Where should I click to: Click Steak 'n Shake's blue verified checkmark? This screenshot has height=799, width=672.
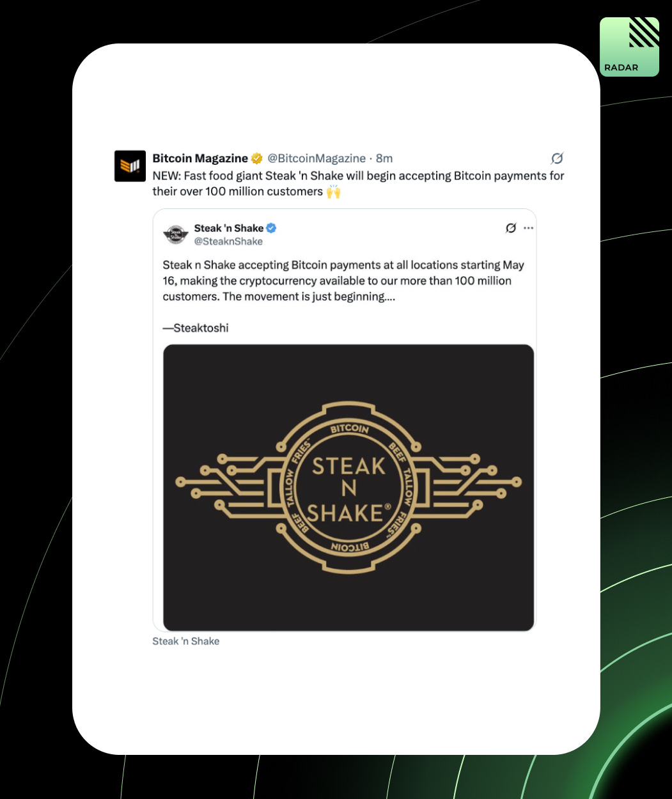[271, 228]
